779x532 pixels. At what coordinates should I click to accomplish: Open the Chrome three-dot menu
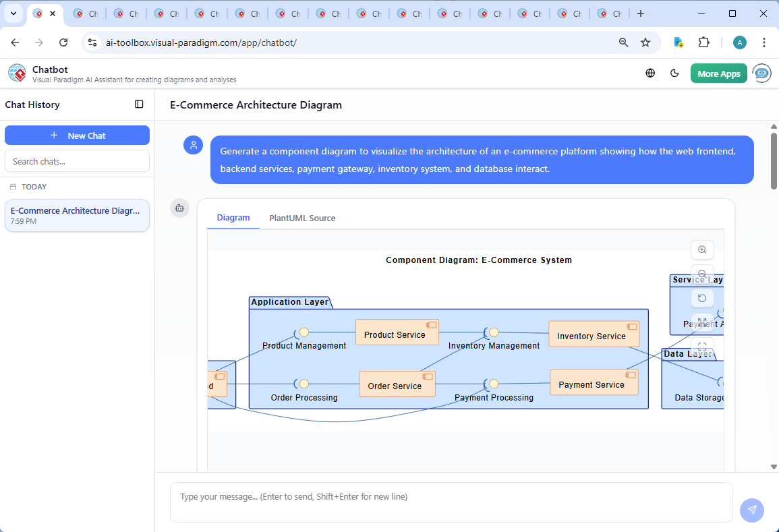click(764, 42)
